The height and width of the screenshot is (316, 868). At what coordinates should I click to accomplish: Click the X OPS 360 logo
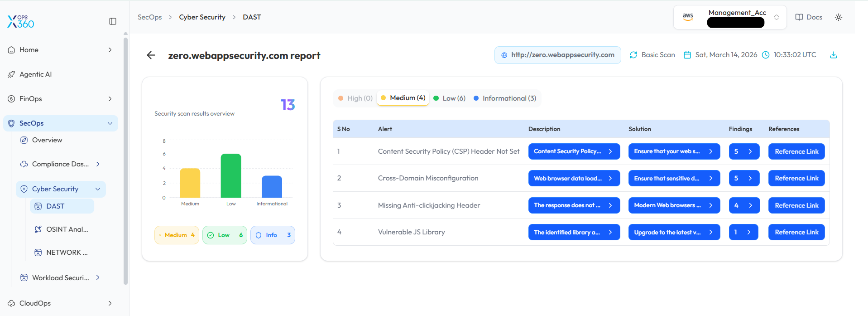pos(21,21)
